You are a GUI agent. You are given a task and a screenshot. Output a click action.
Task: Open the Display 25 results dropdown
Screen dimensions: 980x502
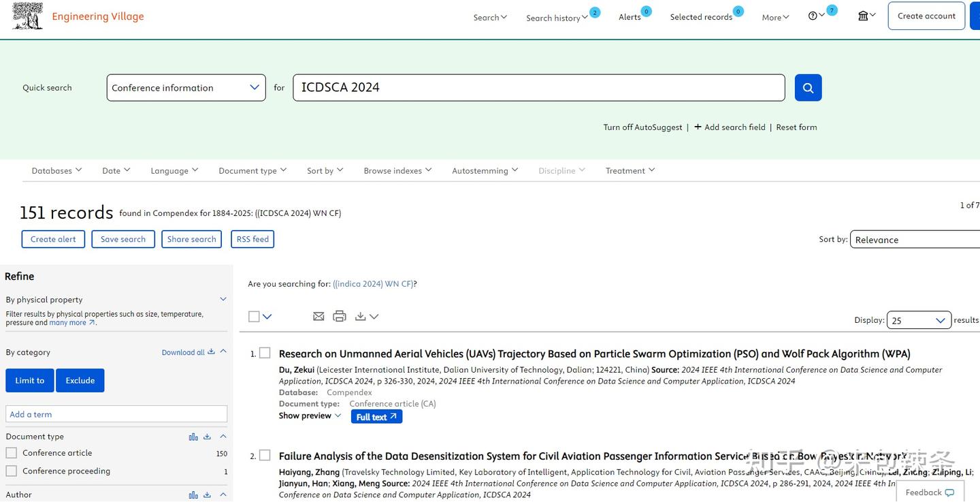(x=918, y=319)
